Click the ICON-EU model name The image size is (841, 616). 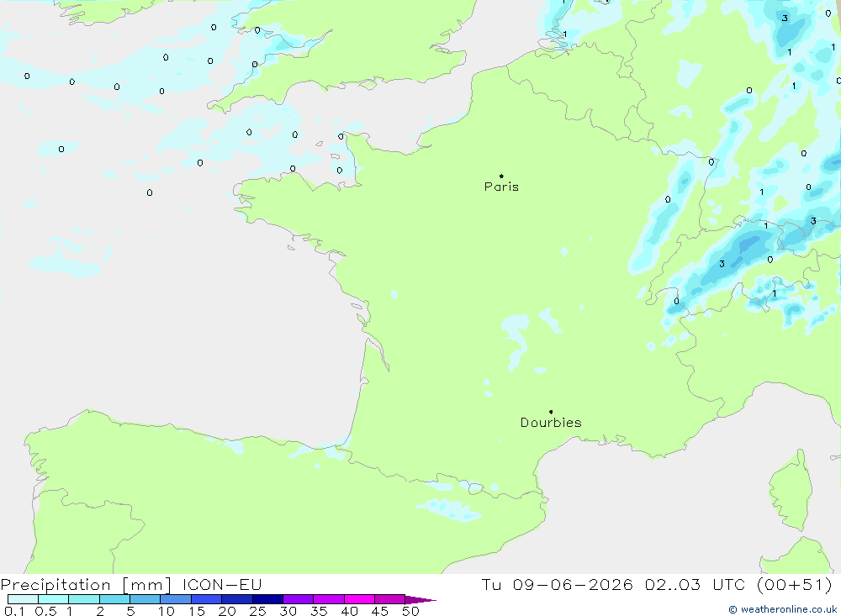[222, 584]
